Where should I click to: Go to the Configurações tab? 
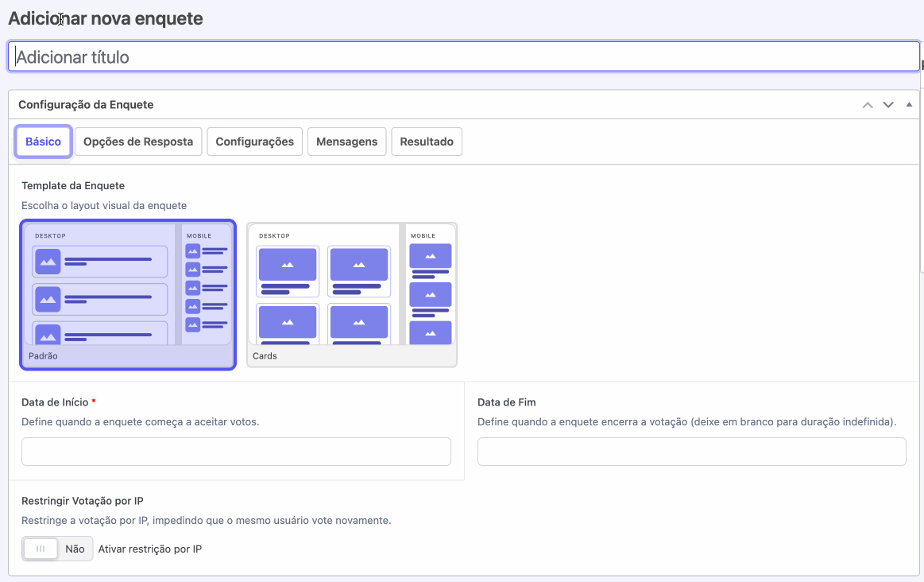pyautogui.click(x=254, y=142)
